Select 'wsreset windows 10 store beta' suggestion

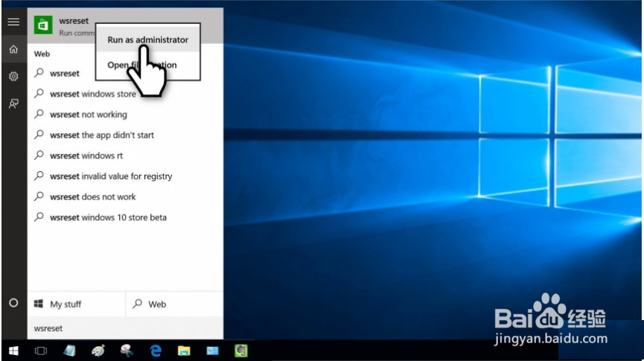125,217
